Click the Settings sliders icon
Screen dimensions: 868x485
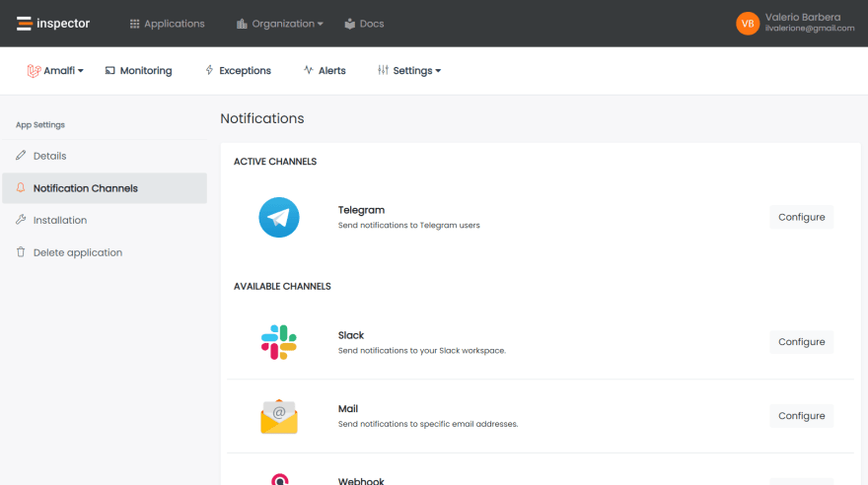point(383,70)
